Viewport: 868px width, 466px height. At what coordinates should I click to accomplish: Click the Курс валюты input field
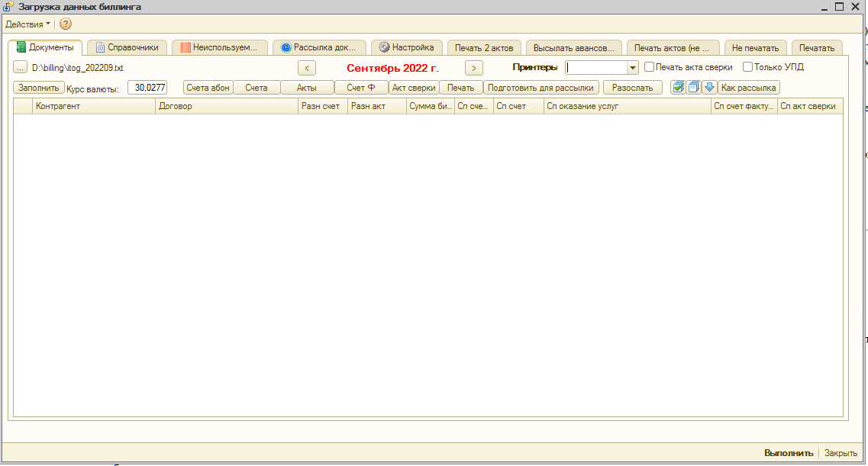(x=147, y=88)
